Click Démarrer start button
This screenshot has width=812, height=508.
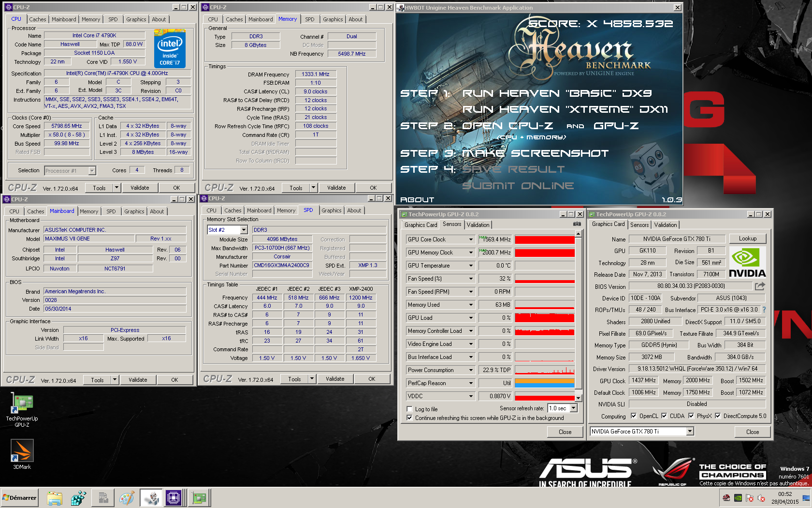pos(20,498)
